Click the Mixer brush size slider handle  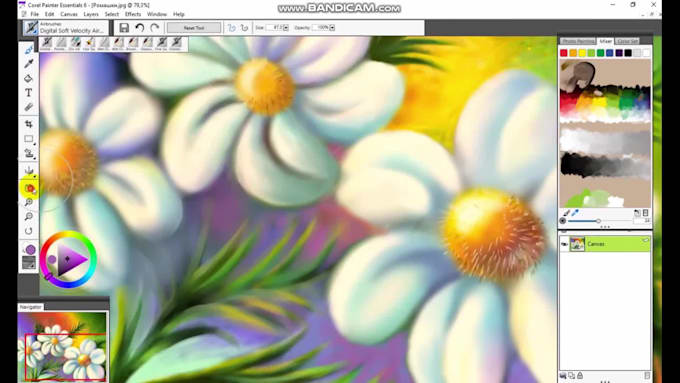(x=598, y=221)
